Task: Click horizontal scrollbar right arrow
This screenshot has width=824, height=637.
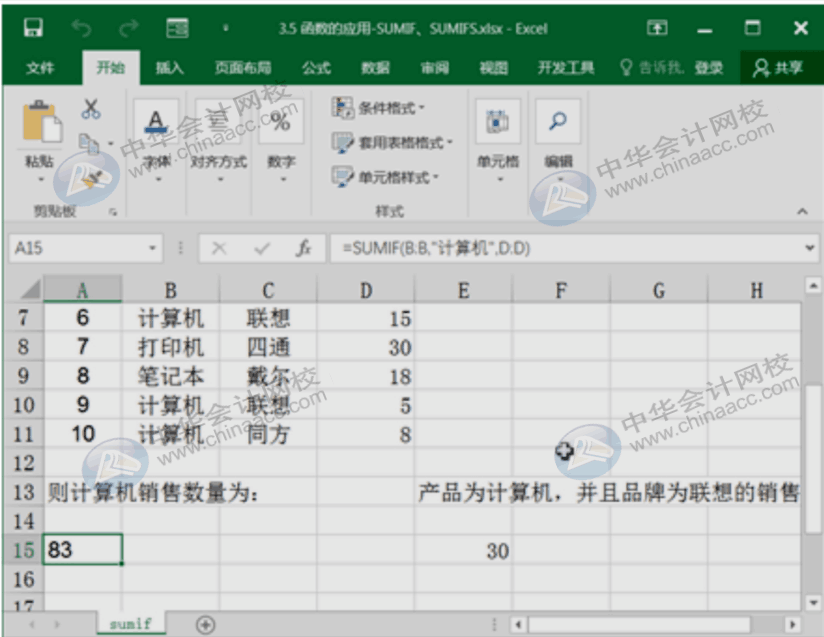Action: [792, 624]
